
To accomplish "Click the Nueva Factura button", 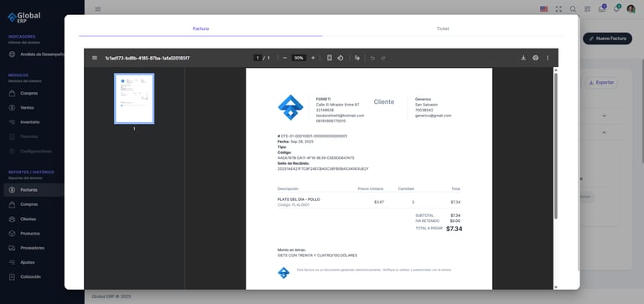I will point(607,39).
